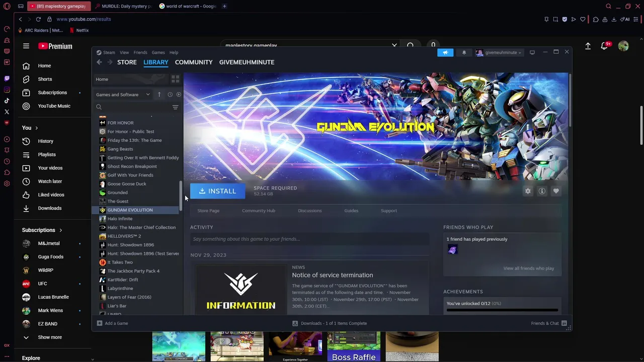Open the YouTube hamburger guide menu
The image size is (644, 362).
(x=26, y=46)
